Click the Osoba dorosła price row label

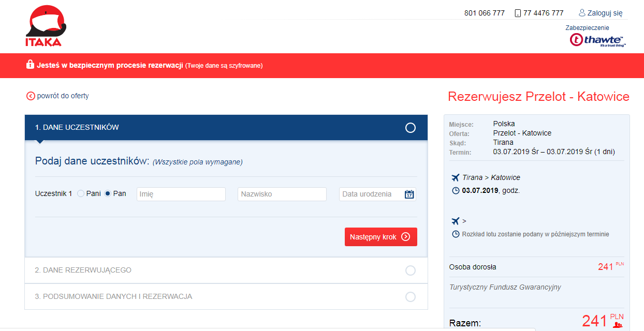click(x=473, y=267)
